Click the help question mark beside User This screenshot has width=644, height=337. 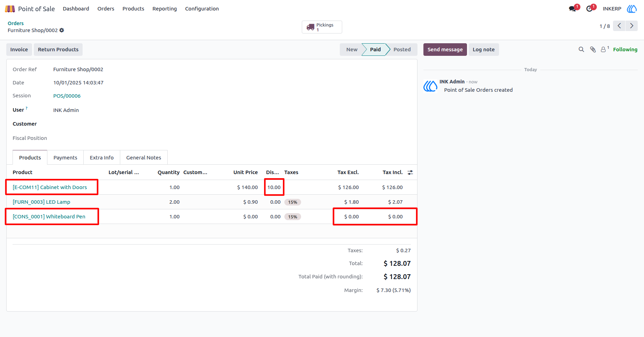point(26,108)
